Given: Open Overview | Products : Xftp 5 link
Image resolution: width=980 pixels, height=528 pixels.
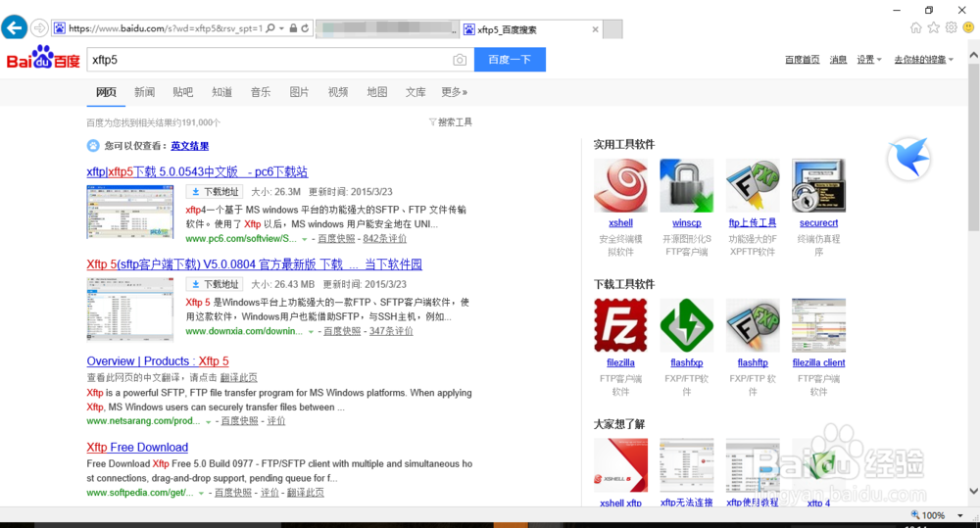Looking at the screenshot, I should click(x=158, y=361).
